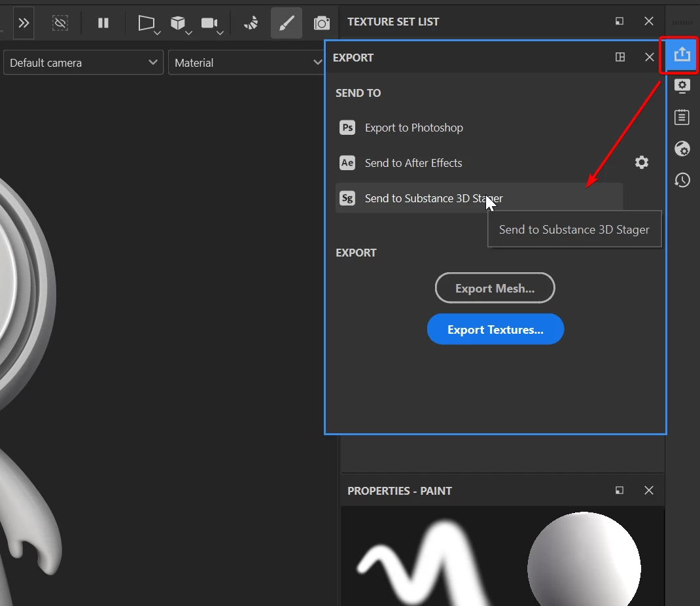Screen dimensions: 700x606
Task: Open the rendering camera icon
Action: [x=321, y=23]
